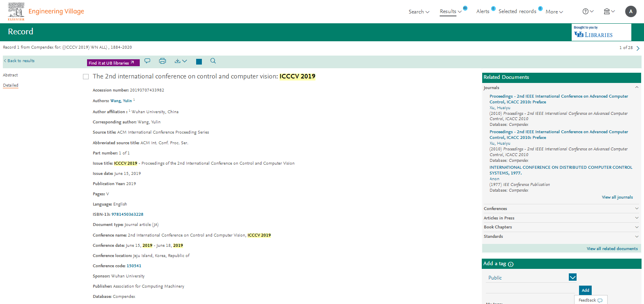Click the Add a tag panel heading
644x304 pixels.
pos(495,264)
